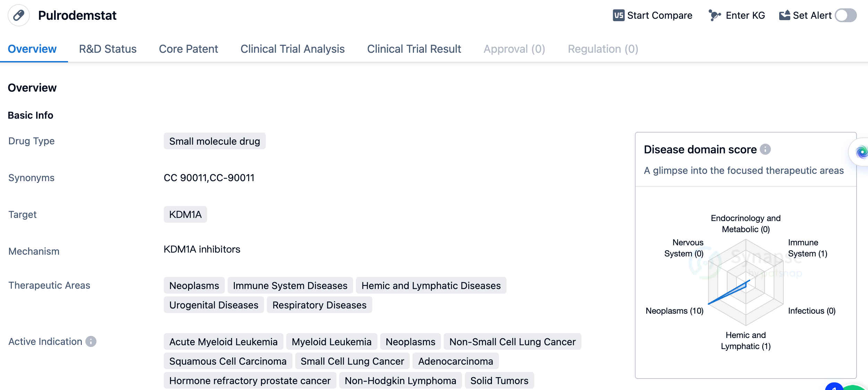Click the KDM1A target tag
868x390 pixels.
[185, 214]
